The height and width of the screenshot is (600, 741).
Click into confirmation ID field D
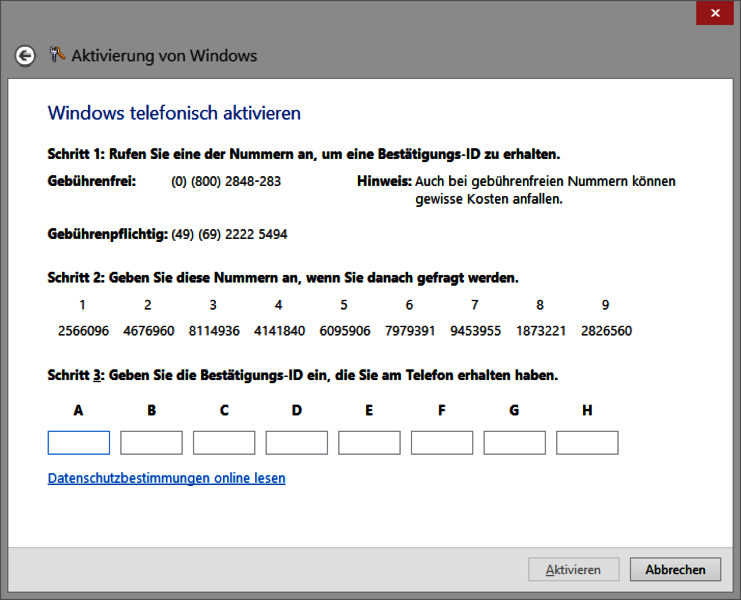click(297, 443)
